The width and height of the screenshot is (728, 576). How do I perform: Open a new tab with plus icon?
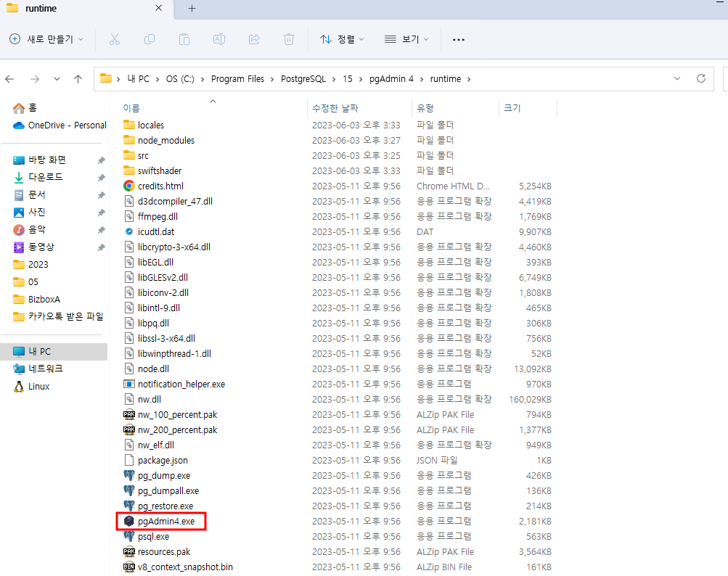tap(192, 9)
